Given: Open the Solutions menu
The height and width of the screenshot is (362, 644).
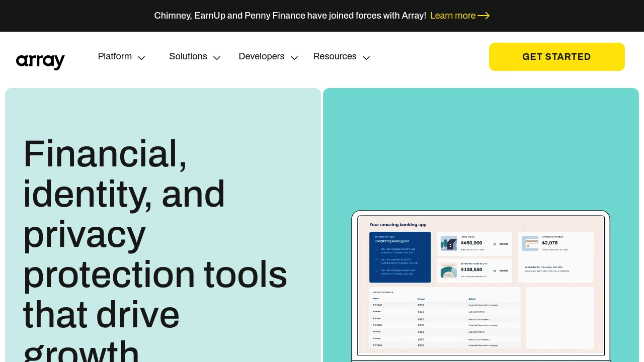Looking at the screenshot, I should pos(188,56).
